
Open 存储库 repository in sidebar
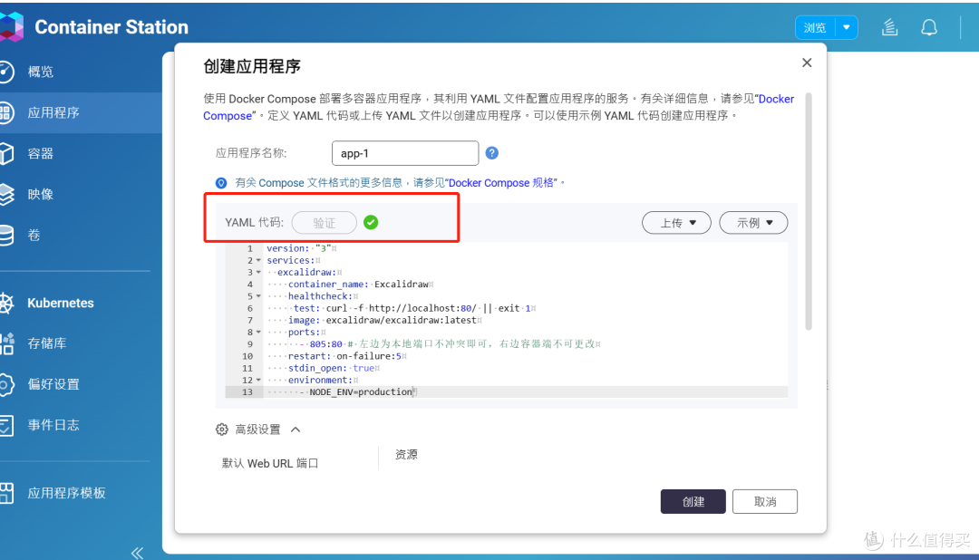[47, 343]
